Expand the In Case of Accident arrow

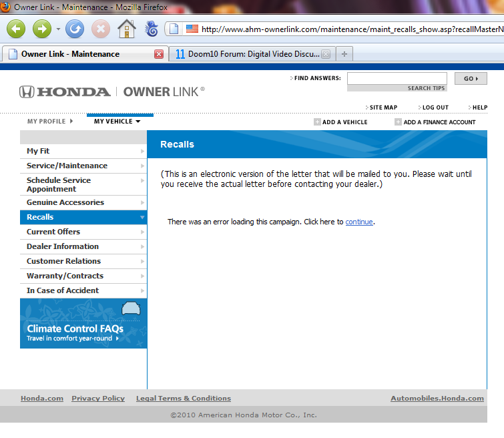[x=142, y=290]
